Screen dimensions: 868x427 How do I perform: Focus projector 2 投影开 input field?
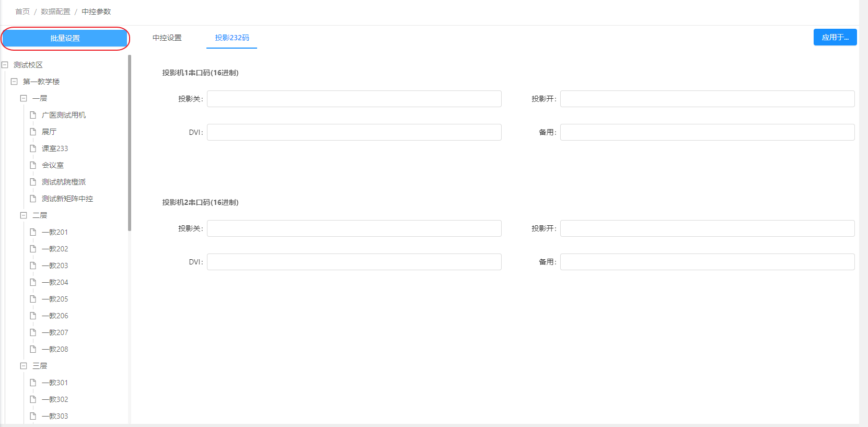[x=708, y=228]
